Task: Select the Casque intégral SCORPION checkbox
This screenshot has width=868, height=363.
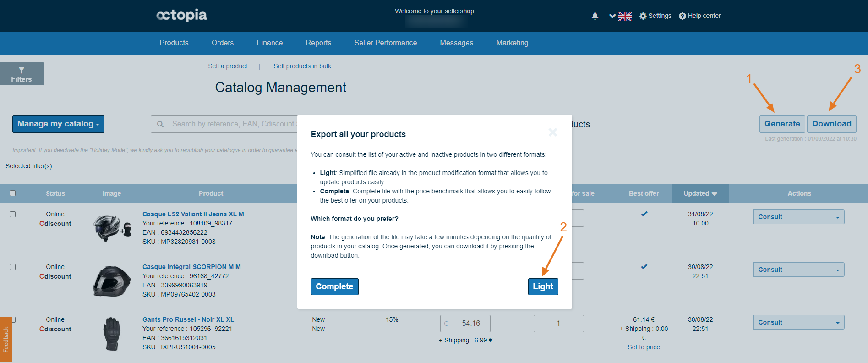Action: tap(13, 267)
